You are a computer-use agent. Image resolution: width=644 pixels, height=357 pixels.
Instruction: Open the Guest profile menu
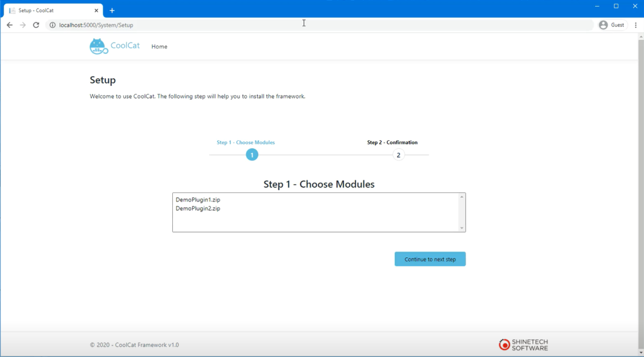coord(612,25)
